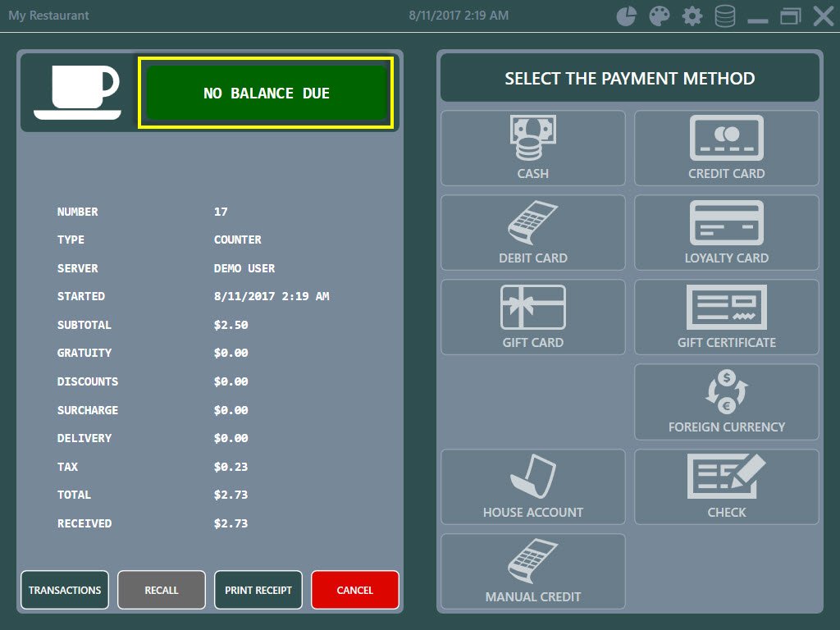Screen dimensions: 840x630
Task: Open the color theme palette icon
Action: pyautogui.click(x=660, y=16)
